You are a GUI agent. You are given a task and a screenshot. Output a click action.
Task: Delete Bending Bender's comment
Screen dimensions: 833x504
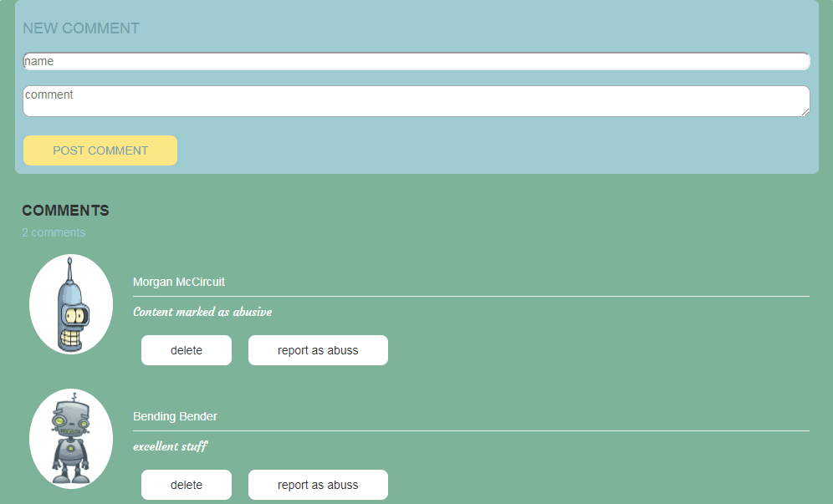point(186,485)
